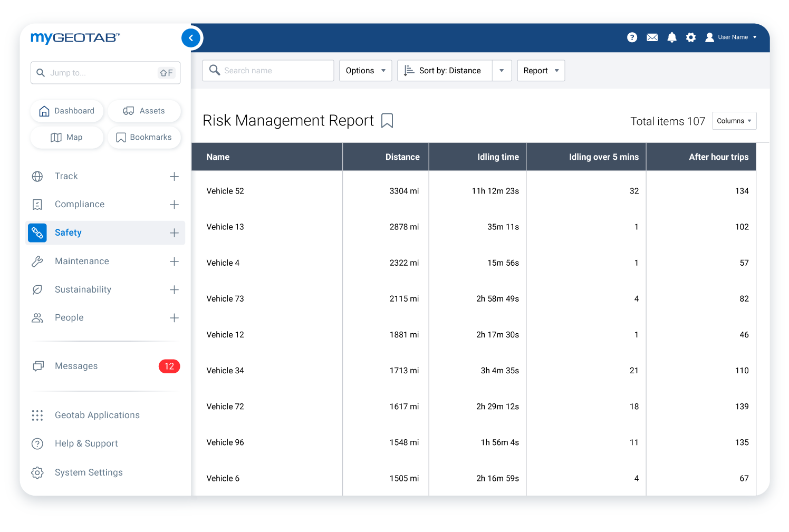Open the Geotab Applications grid icon
Screen dimensions: 789x532
[x=37, y=415]
